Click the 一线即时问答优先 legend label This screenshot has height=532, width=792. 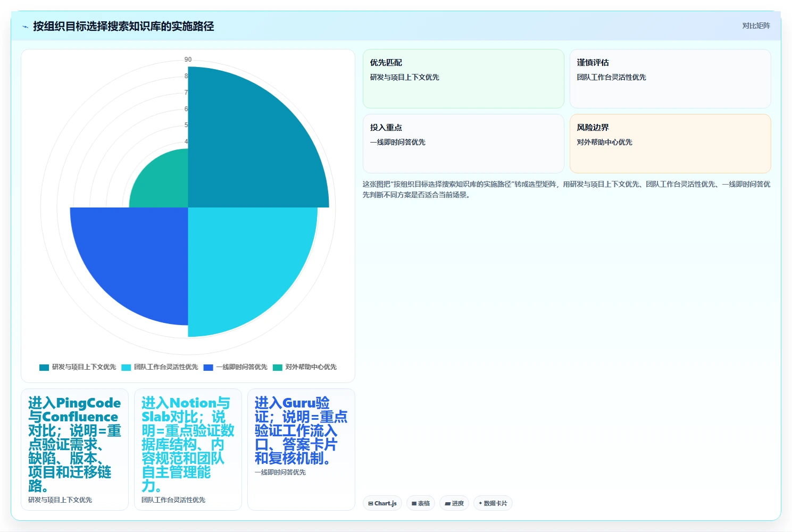(x=241, y=367)
